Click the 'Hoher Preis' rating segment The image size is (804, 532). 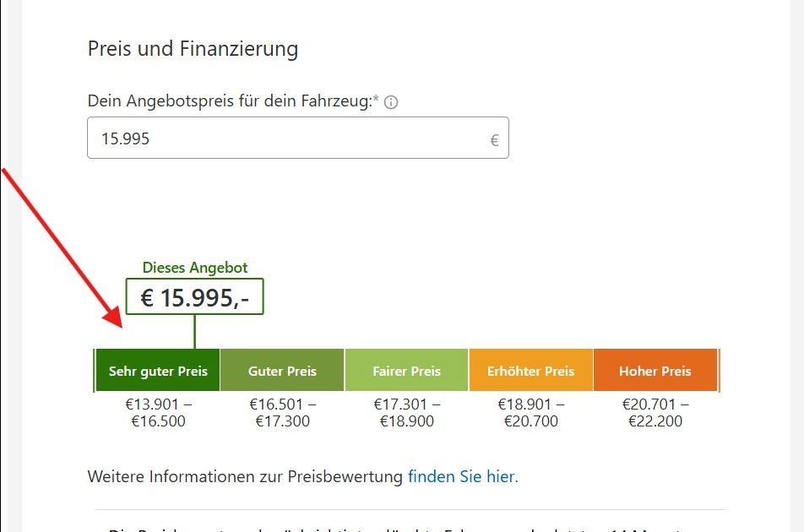[x=655, y=371]
